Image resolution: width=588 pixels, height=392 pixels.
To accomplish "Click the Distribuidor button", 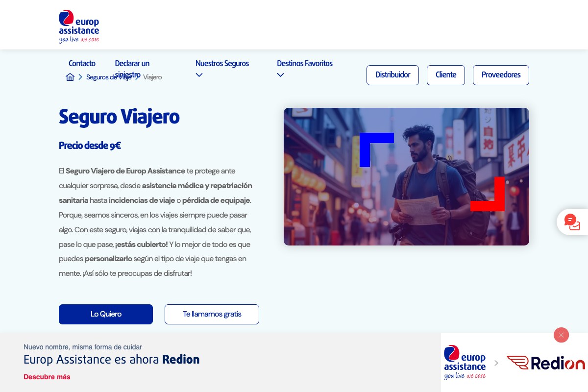I will point(392,75).
